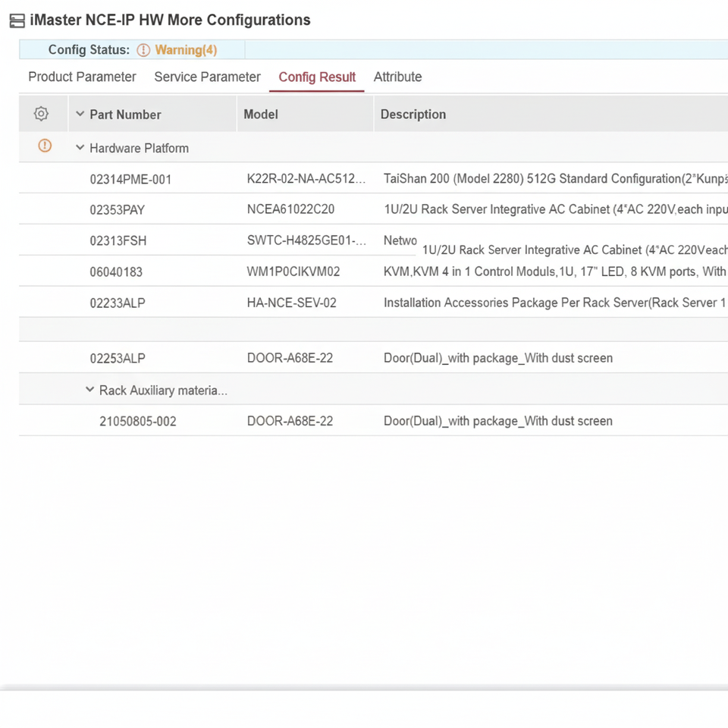Image resolution: width=728 pixels, height=728 pixels.
Task: Select the Config Result tab
Action: coord(317,77)
